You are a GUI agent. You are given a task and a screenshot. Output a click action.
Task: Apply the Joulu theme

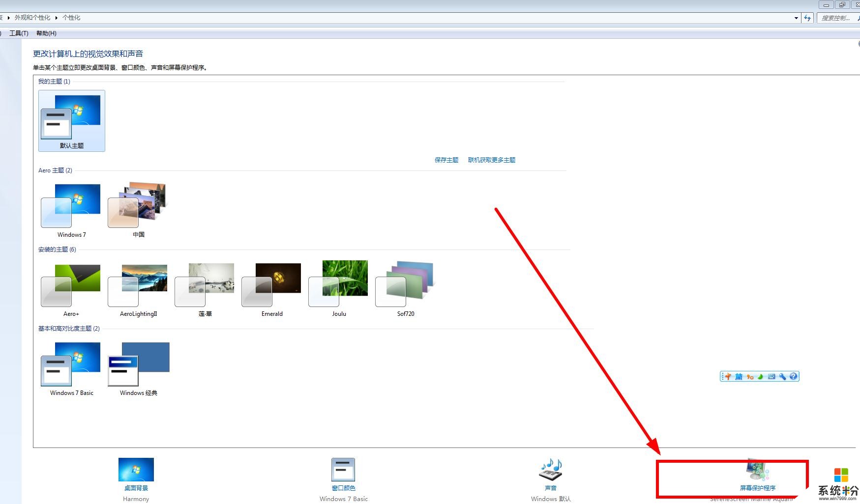[x=339, y=289]
